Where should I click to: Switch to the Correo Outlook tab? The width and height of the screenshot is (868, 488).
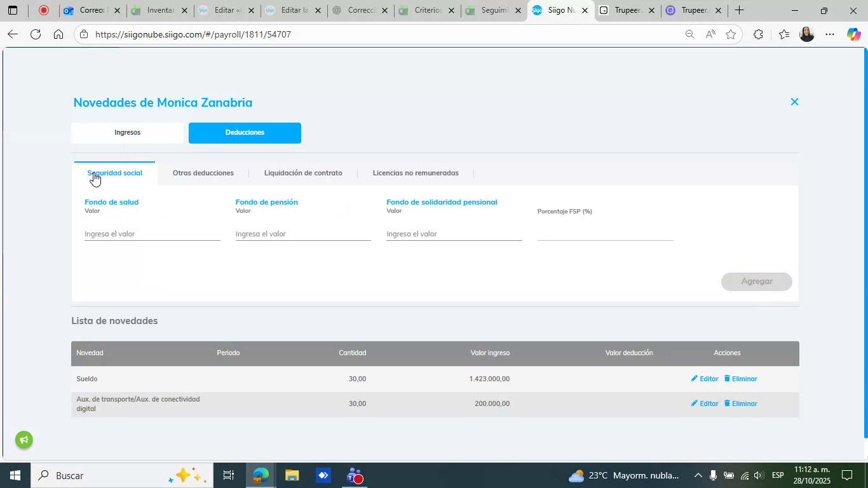(x=92, y=10)
